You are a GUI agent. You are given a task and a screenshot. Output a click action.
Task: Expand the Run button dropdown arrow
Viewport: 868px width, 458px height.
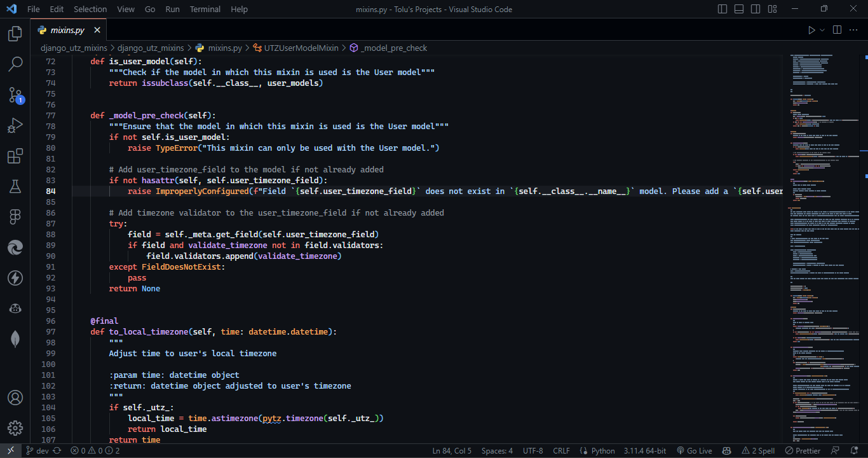click(822, 30)
